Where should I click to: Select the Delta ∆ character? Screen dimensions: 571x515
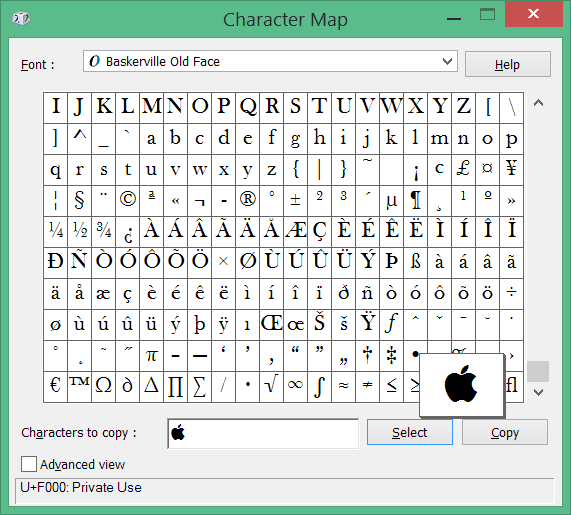(x=151, y=386)
